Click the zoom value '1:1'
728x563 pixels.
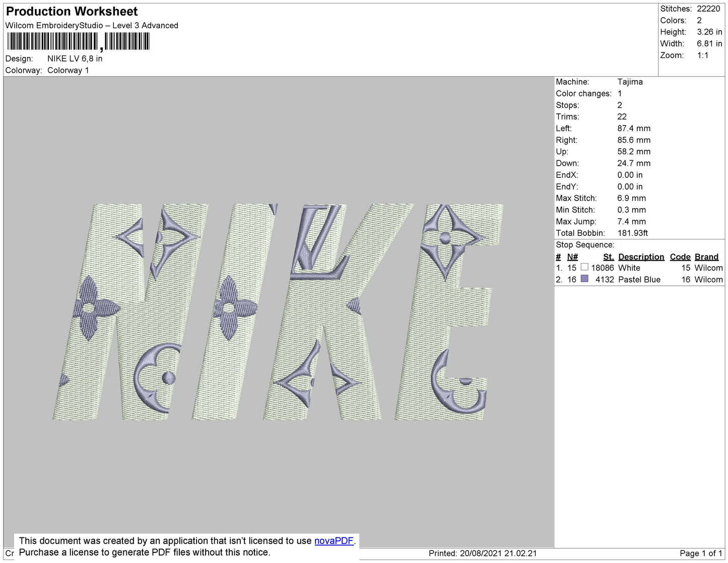point(703,55)
